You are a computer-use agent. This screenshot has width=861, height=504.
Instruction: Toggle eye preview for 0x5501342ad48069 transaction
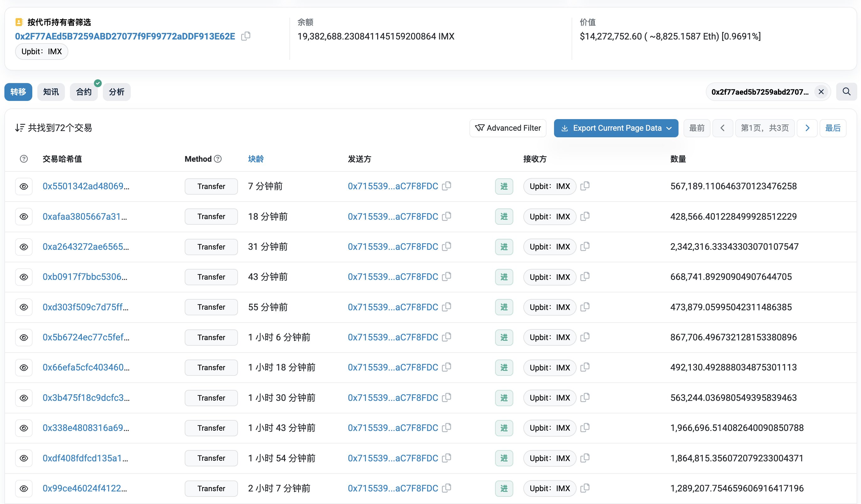(24, 186)
